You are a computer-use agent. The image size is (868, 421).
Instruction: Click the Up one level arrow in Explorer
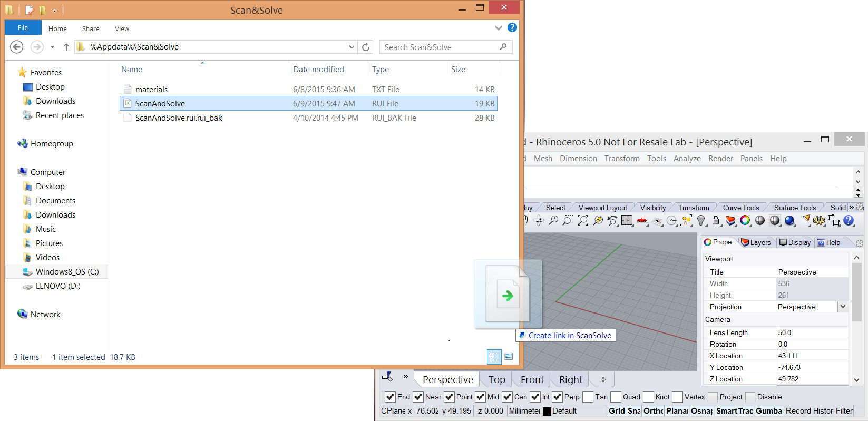(66, 47)
